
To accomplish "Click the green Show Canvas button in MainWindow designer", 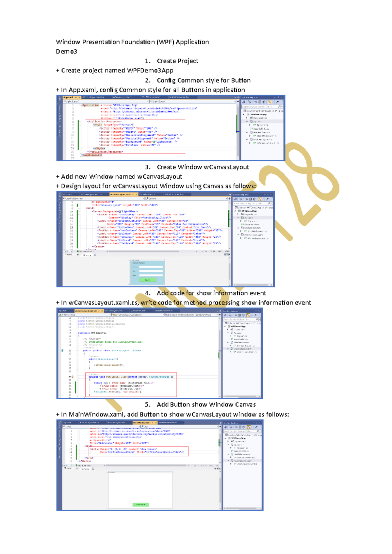I will pos(141,505).
